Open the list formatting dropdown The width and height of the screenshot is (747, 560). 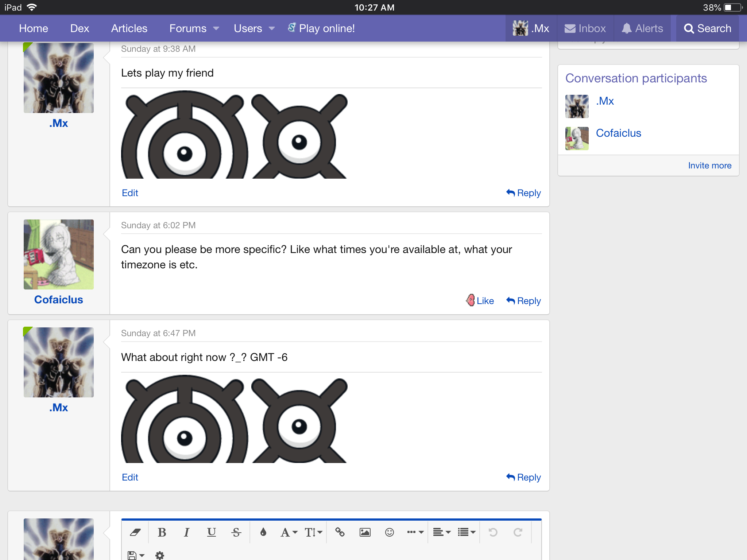point(467,532)
